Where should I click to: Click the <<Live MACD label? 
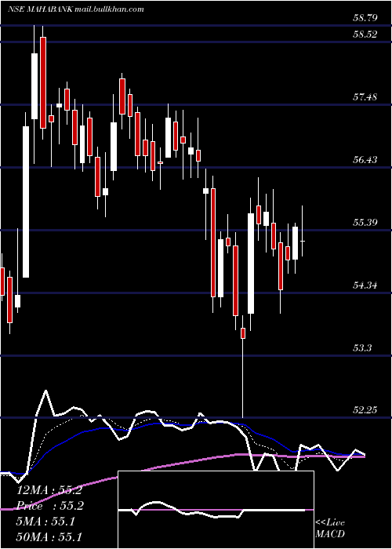pos(330,528)
